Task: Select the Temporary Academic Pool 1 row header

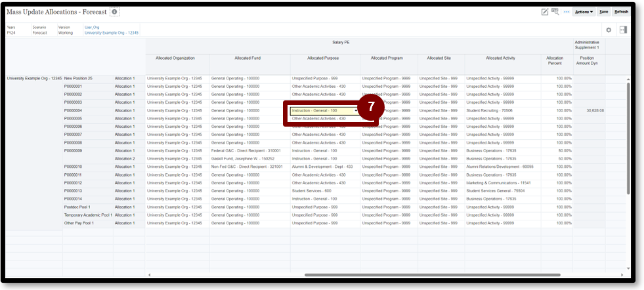Action: click(87, 215)
